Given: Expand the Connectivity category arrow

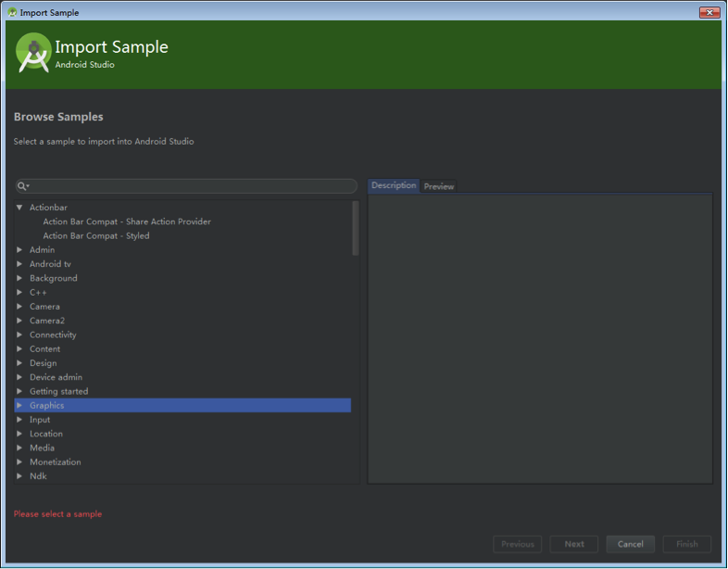Looking at the screenshot, I should [19, 335].
